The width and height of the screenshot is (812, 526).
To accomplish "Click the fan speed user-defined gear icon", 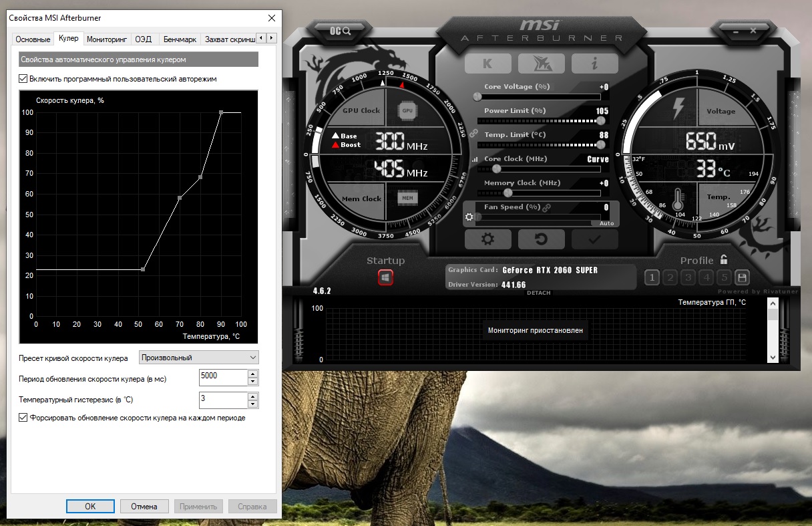I will pos(469,217).
